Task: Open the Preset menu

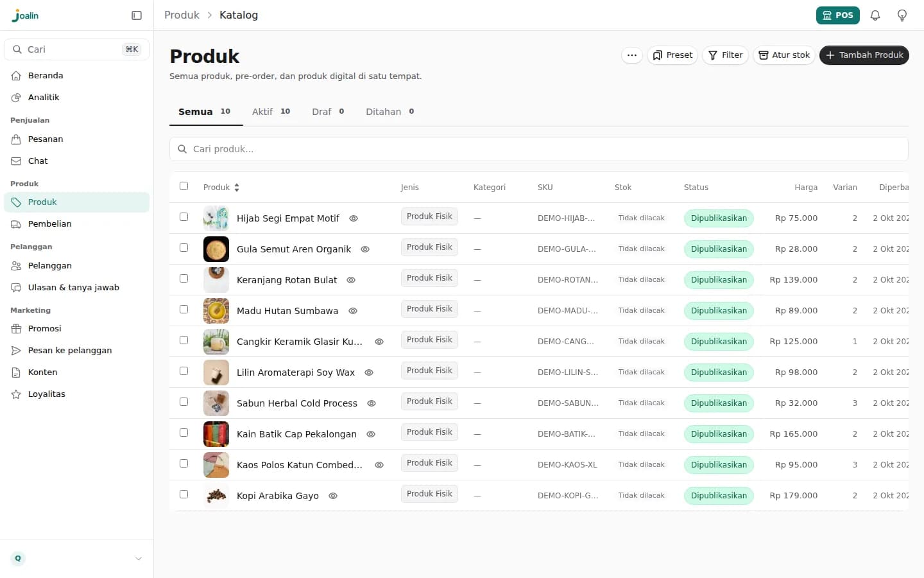Action: (672, 55)
